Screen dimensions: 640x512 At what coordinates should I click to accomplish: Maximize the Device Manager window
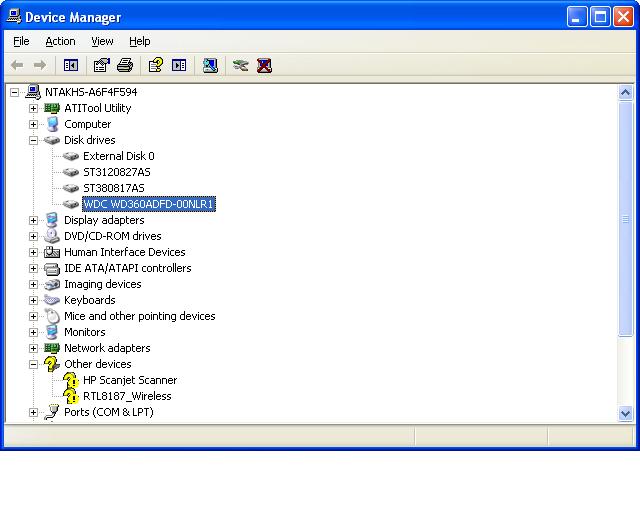600,17
